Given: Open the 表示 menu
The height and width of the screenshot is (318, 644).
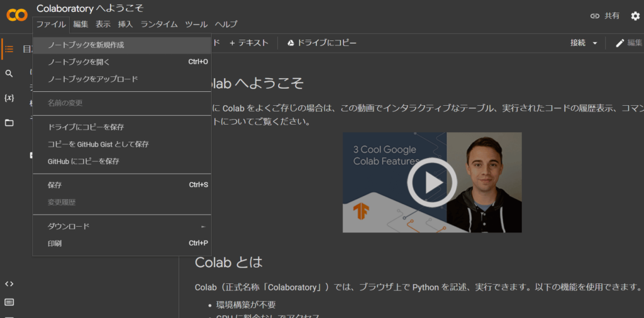Looking at the screenshot, I should (103, 25).
